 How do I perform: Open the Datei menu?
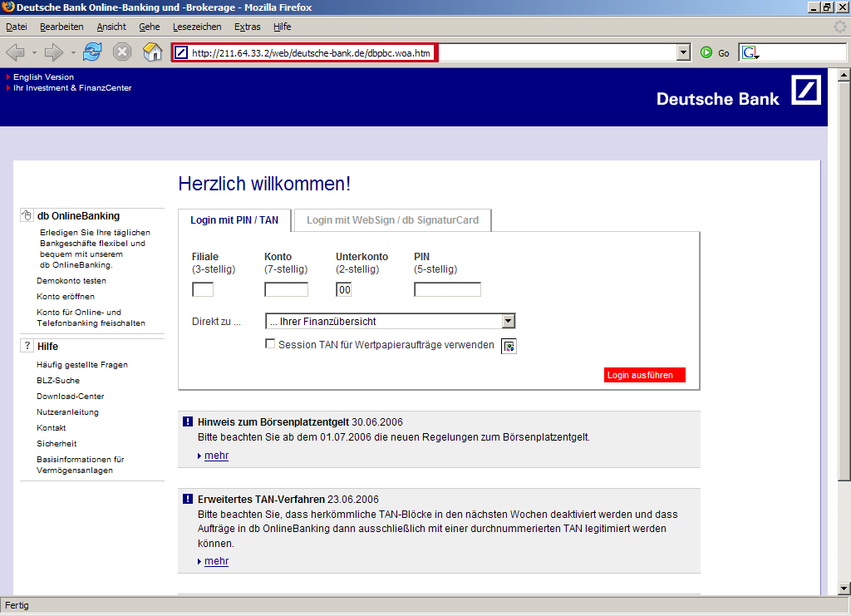(17, 27)
